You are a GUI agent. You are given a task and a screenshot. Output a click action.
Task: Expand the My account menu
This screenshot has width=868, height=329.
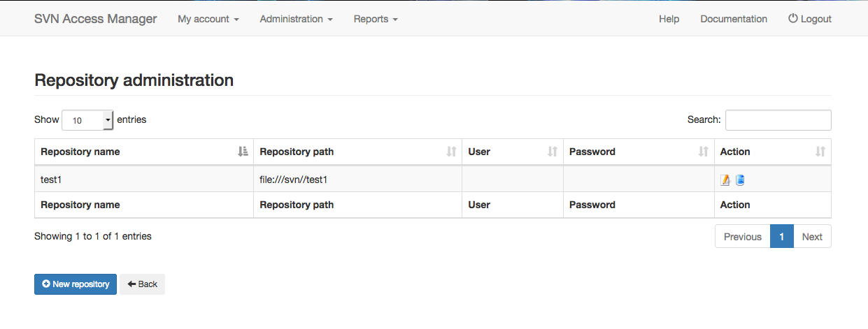208,19
